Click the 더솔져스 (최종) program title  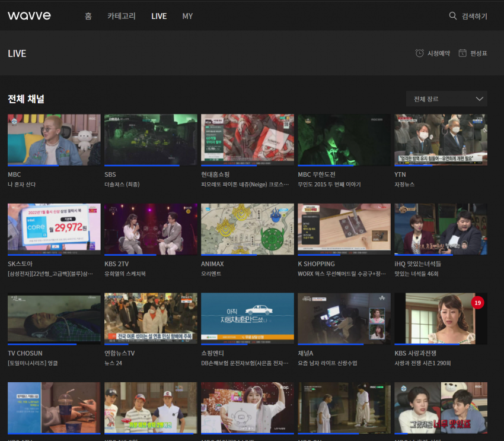pyautogui.click(x=122, y=185)
